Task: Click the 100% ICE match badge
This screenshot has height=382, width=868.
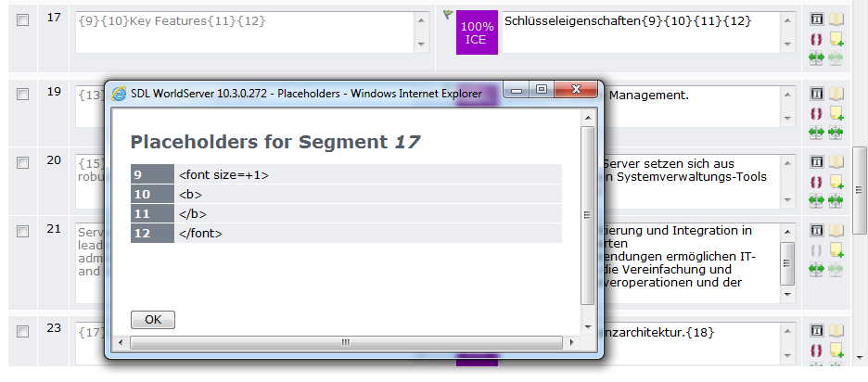Action: coord(477,32)
